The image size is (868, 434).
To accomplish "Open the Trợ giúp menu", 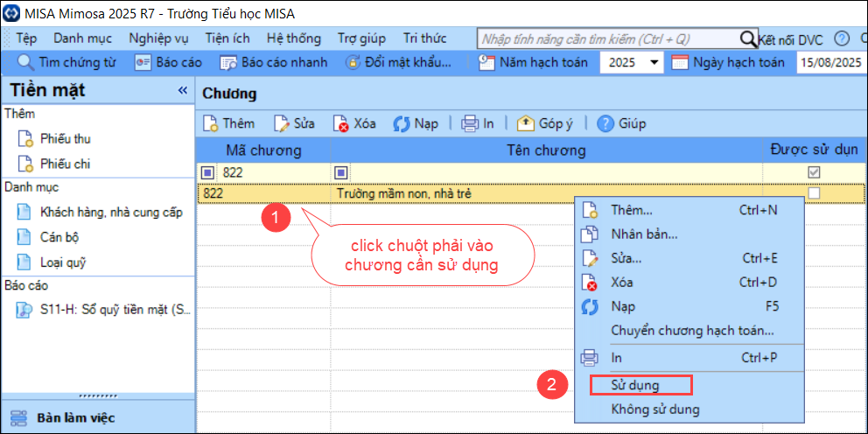I will point(361,38).
